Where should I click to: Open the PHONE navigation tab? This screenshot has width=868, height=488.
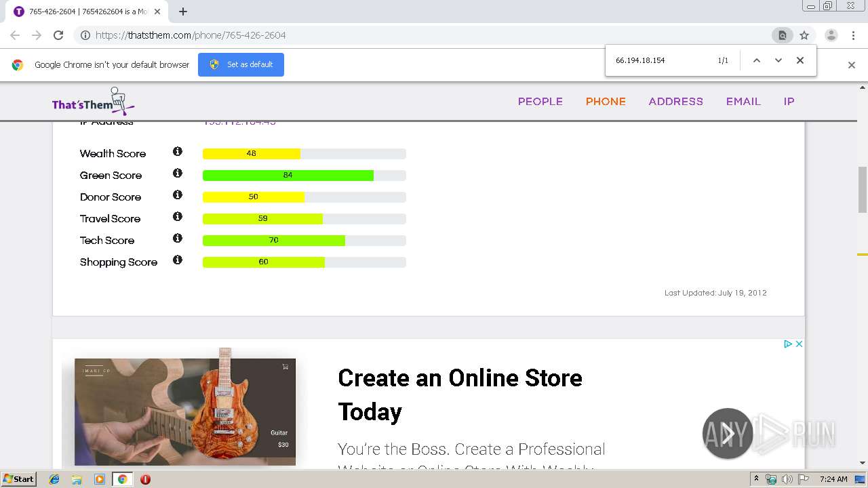click(606, 102)
